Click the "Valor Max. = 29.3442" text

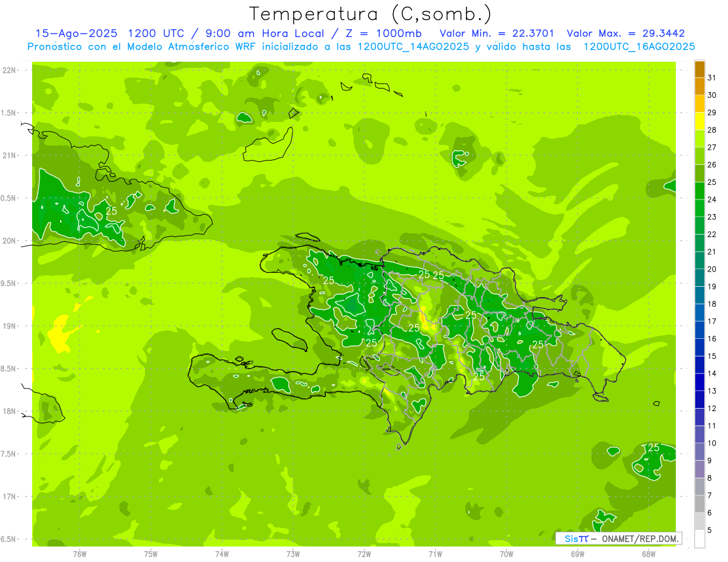[x=625, y=33]
